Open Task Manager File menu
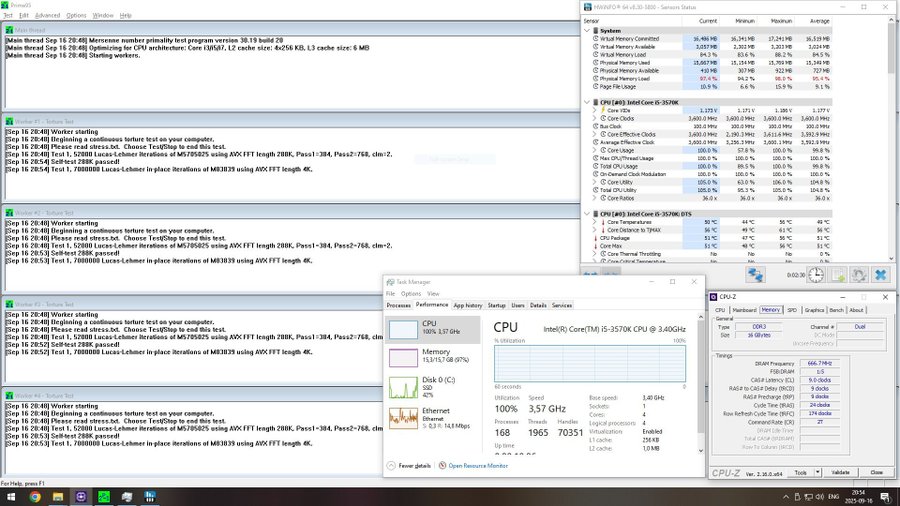This screenshot has height=506, width=900. (x=390, y=294)
